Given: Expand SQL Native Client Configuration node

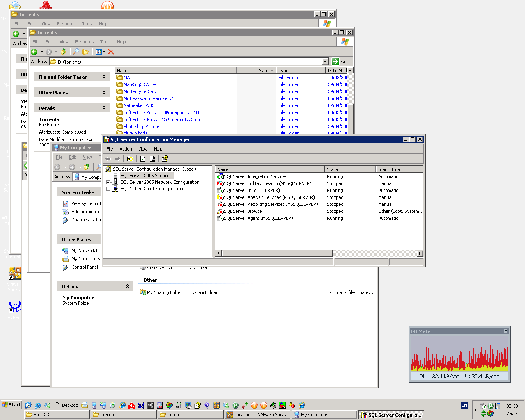Looking at the screenshot, I should pos(108,189).
